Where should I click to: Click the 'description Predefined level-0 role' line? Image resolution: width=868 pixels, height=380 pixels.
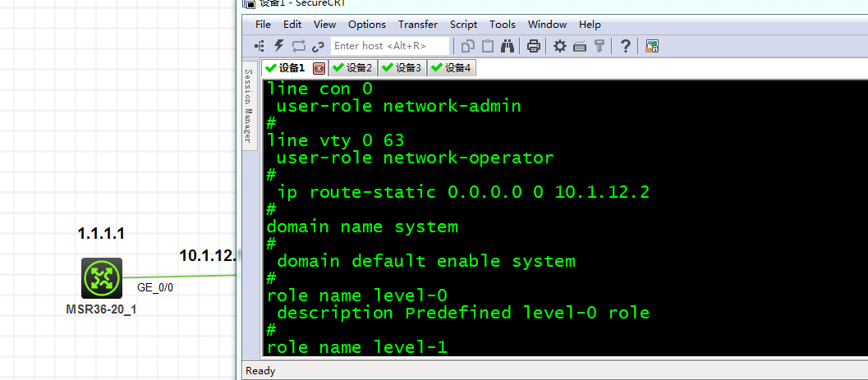pos(463,313)
